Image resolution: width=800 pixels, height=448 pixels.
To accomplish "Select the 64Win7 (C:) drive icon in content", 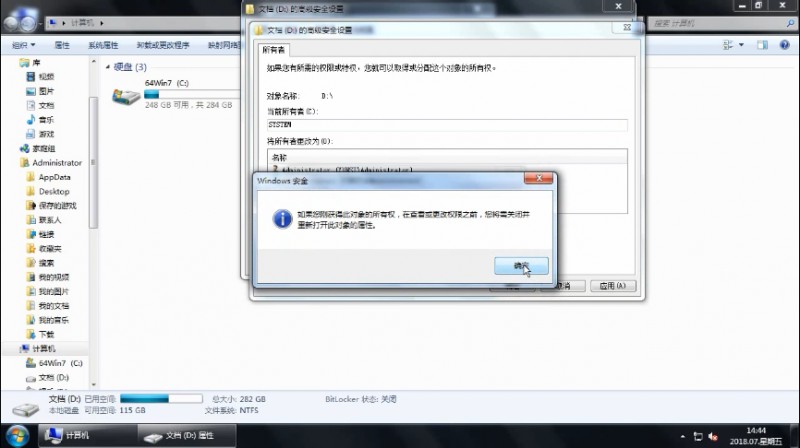I will (126, 96).
